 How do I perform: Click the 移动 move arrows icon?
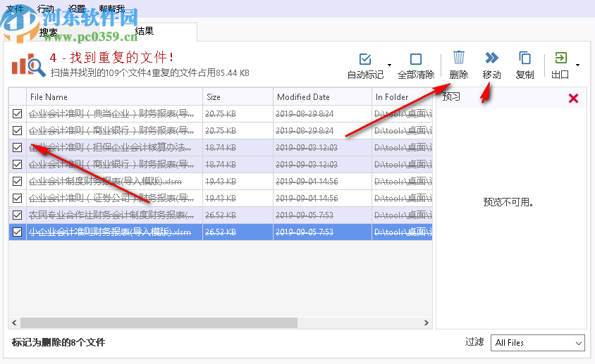coord(492,58)
